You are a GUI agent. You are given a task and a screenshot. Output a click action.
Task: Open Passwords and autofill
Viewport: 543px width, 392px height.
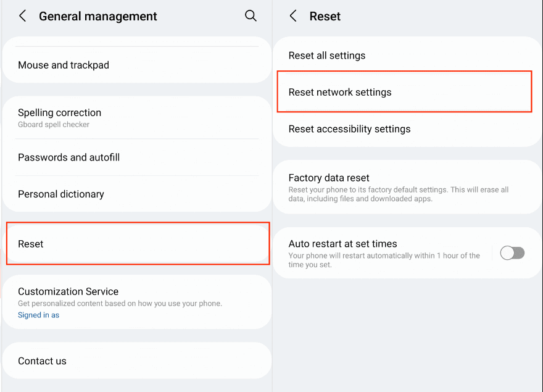(x=68, y=157)
